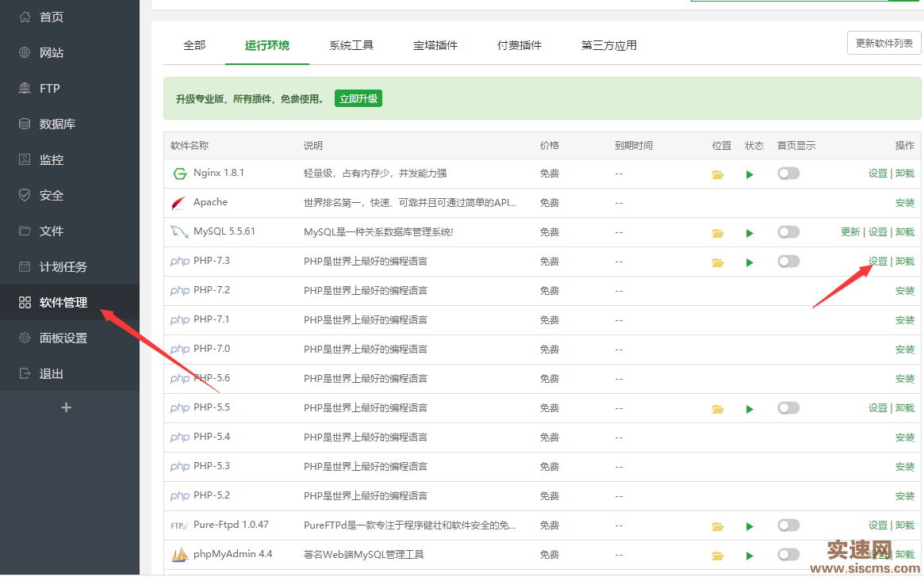Open the Nginx folder location icon
Viewport: 924px width, 577px height.
point(718,174)
